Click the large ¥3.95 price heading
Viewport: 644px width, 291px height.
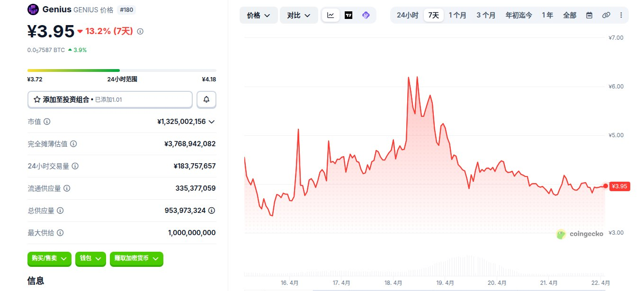click(51, 31)
